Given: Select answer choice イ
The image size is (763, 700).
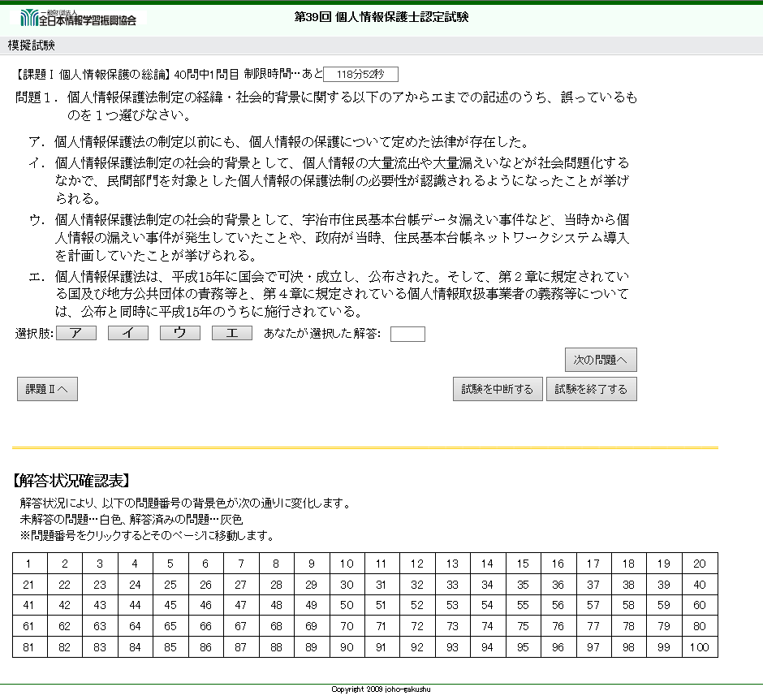Looking at the screenshot, I should click(x=128, y=333).
